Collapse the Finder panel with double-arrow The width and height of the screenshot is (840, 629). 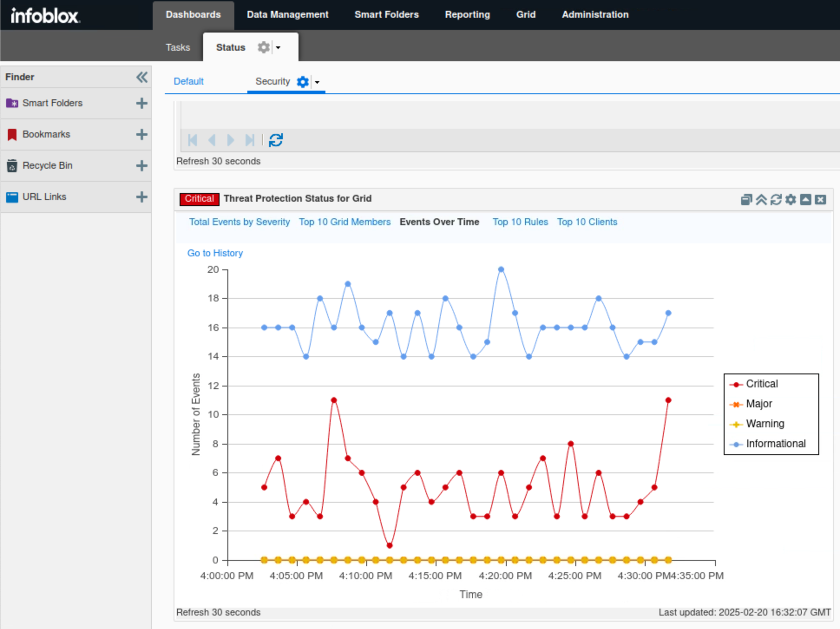tap(141, 77)
